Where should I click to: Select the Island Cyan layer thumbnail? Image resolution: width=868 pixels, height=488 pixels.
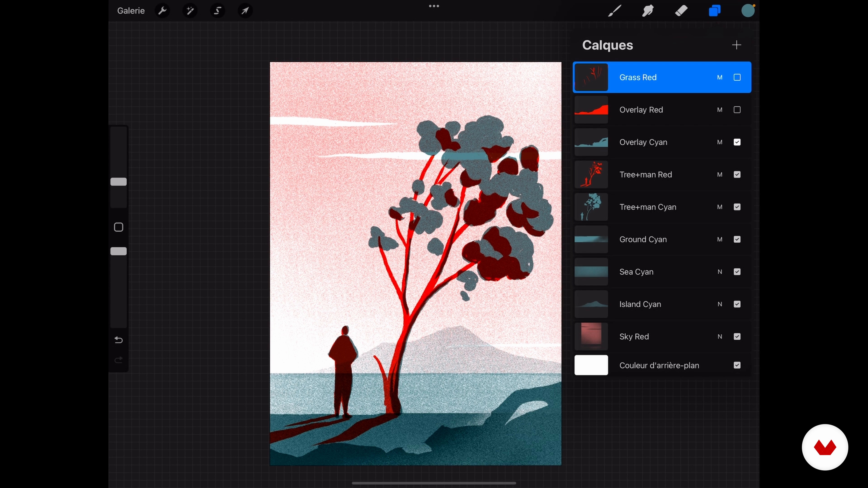pyautogui.click(x=591, y=304)
